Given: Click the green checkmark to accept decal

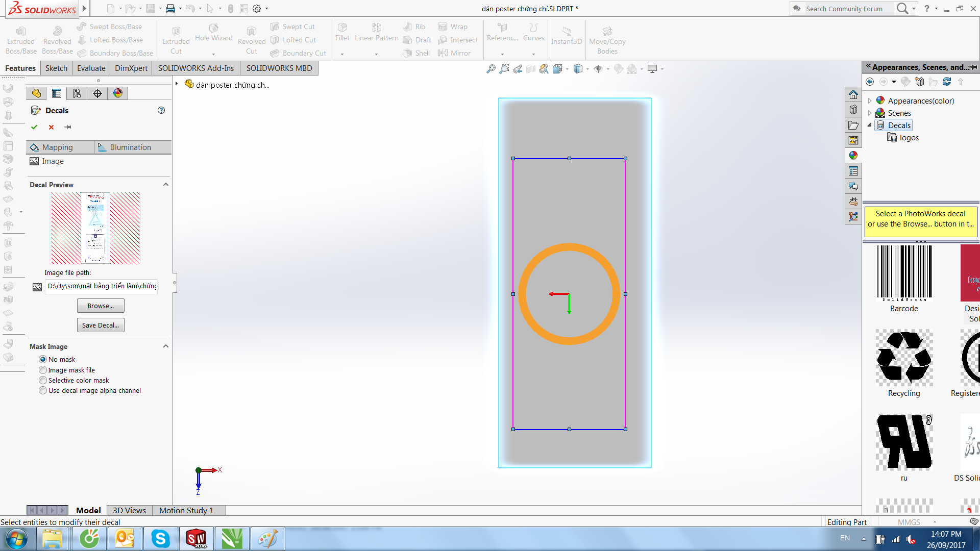Looking at the screenshot, I should (34, 127).
